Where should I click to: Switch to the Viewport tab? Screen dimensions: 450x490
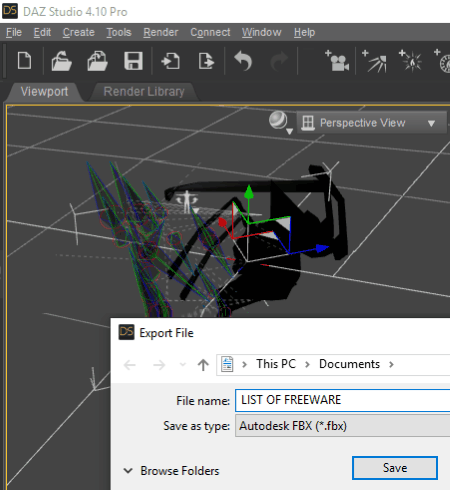44,91
